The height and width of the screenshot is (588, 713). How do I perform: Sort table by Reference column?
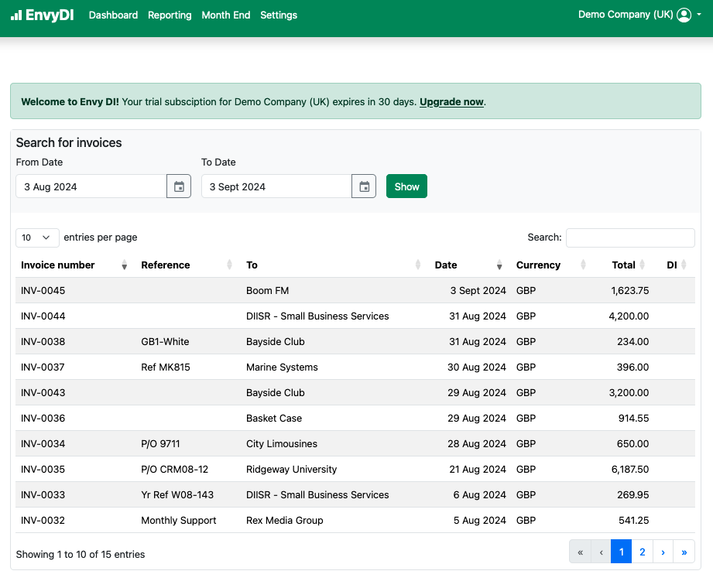[165, 265]
